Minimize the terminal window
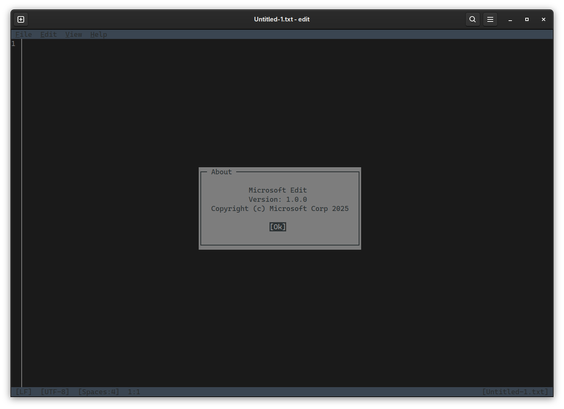Screen dimensions: 564x409 point(510,20)
